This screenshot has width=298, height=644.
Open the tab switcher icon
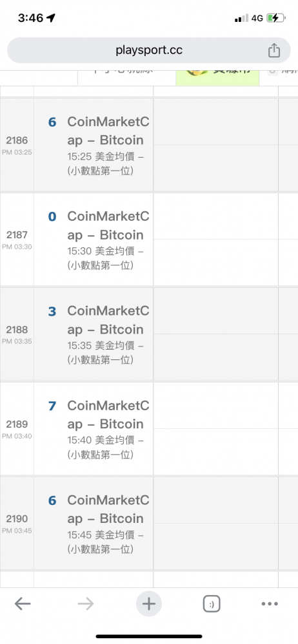(x=212, y=604)
